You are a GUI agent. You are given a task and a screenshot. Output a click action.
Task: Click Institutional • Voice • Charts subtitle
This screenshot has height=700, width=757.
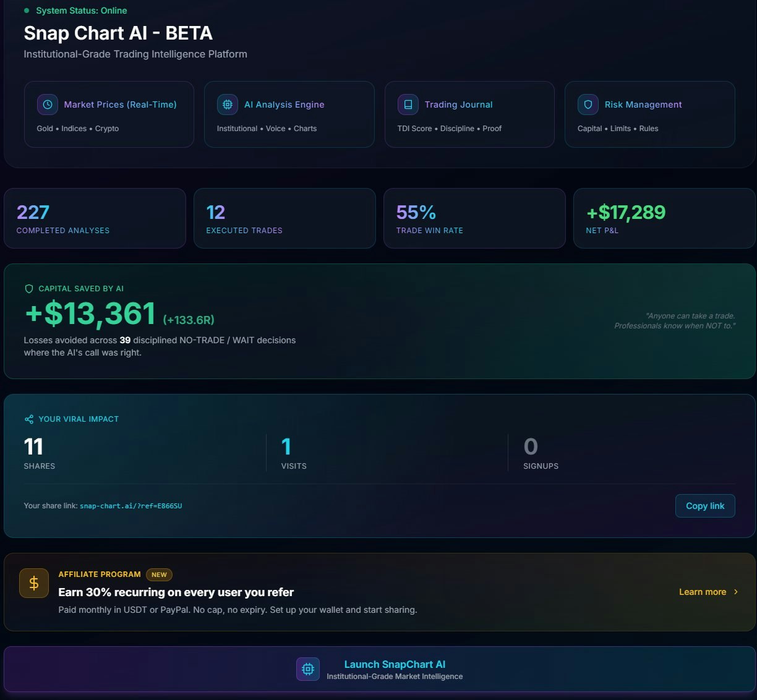pos(267,129)
